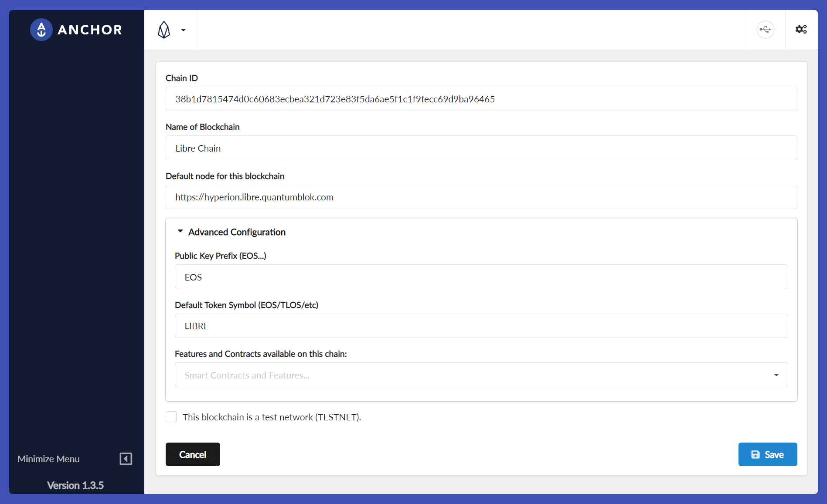This screenshot has width=827, height=504.
Task: Click the Minimize Menu collapse icon
Action: (126, 459)
